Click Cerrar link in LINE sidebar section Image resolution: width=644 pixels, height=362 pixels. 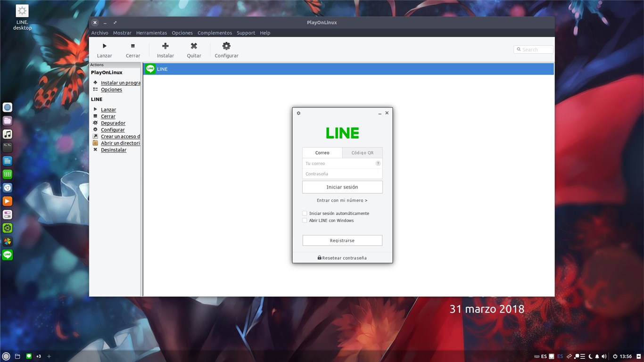pyautogui.click(x=108, y=116)
